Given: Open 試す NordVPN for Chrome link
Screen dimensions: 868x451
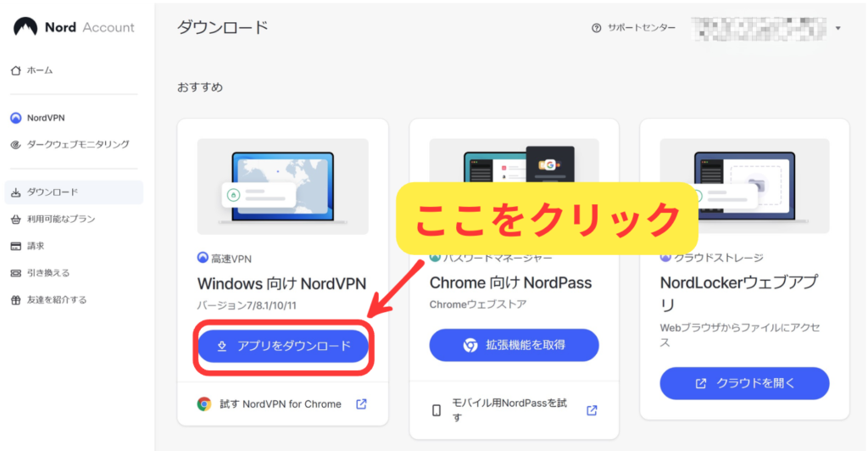Looking at the screenshot, I should 280,404.
